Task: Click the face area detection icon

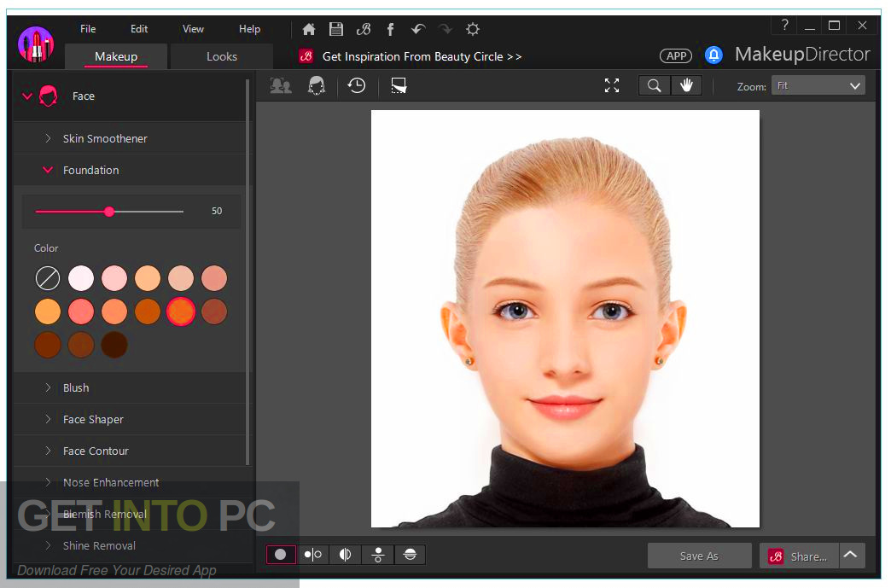Action: (317, 86)
